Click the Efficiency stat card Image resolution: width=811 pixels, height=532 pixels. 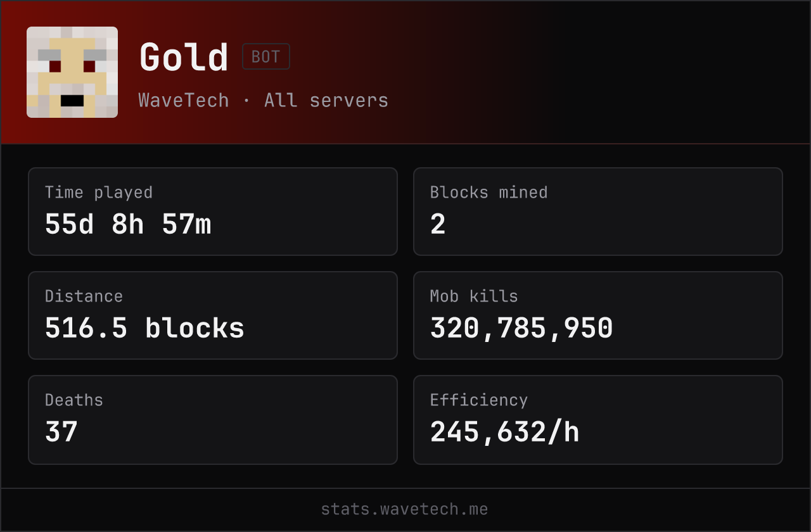(598, 420)
